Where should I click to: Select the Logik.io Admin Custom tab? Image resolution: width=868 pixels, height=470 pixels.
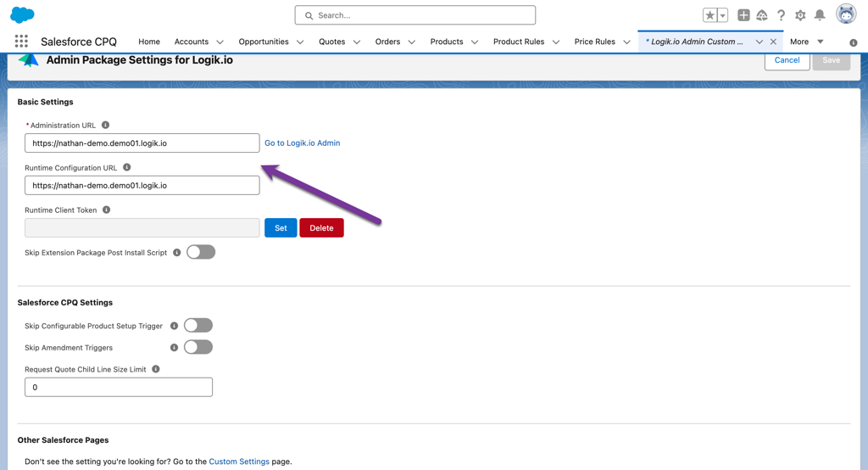click(x=694, y=42)
